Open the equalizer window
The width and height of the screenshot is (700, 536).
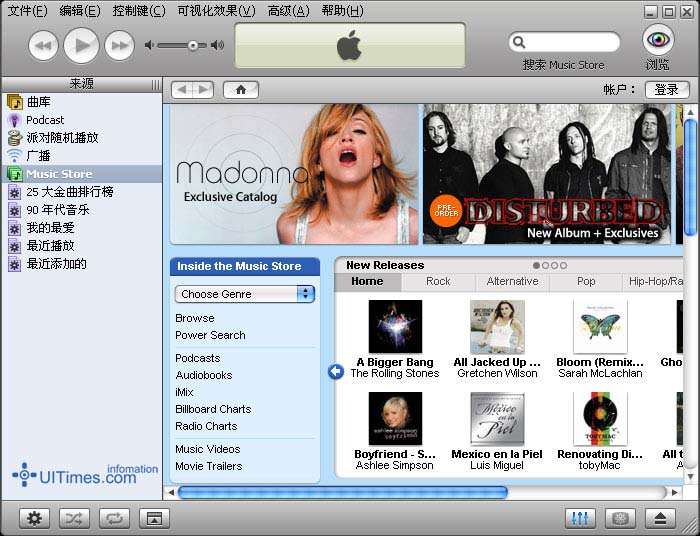(x=580, y=518)
